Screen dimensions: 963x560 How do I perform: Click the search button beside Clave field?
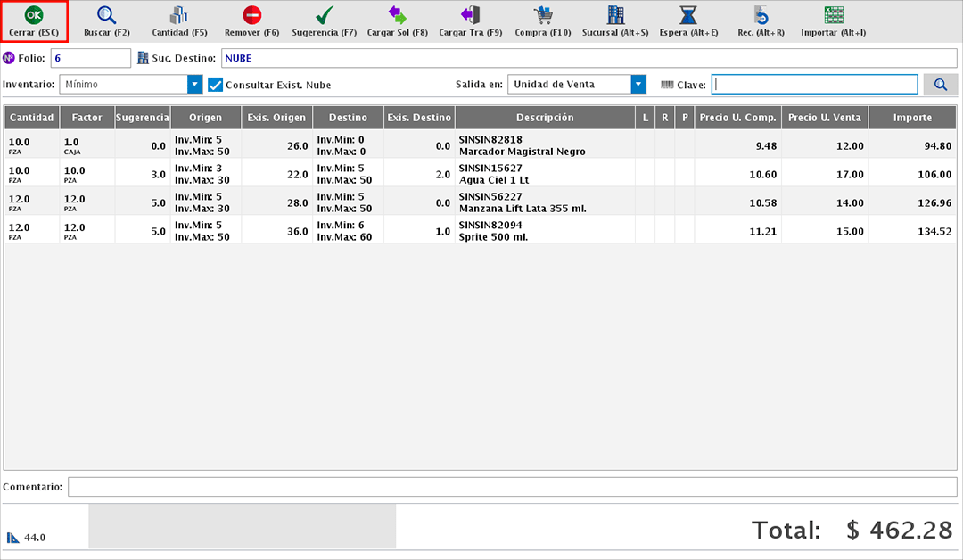[940, 85]
